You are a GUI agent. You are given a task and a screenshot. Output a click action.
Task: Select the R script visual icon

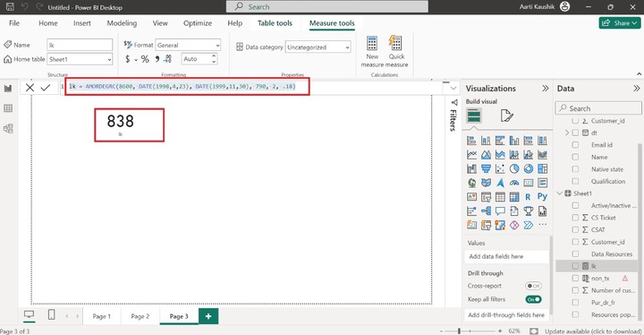tap(528, 197)
